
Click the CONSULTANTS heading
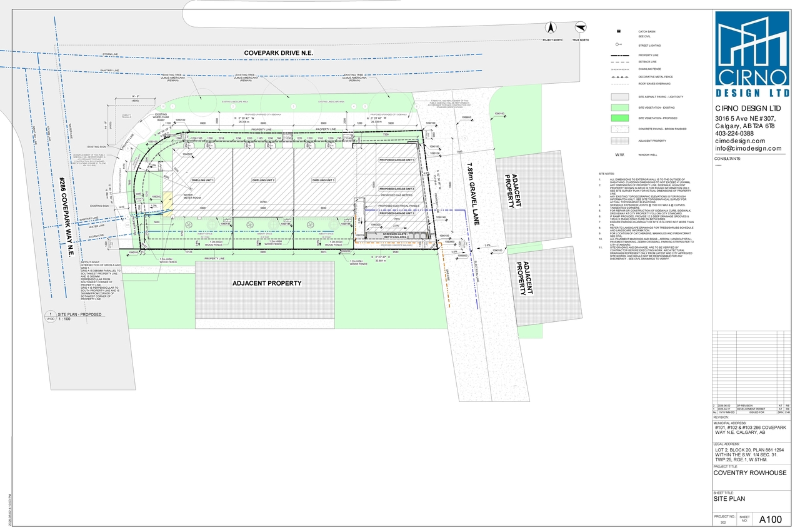pyautogui.click(x=728, y=159)
